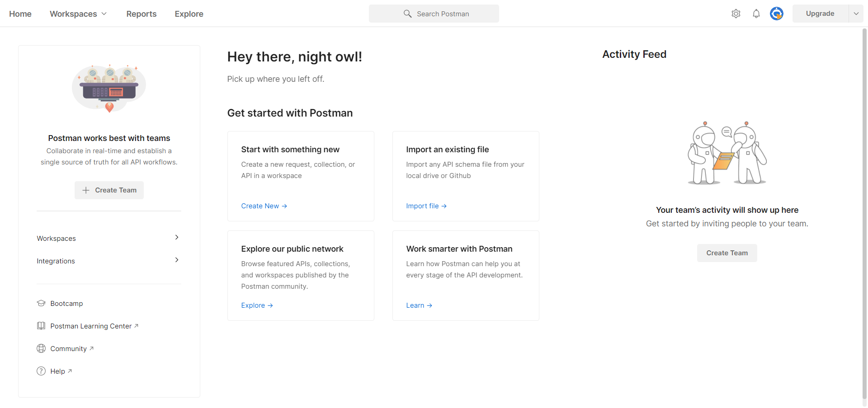Expand the Workspaces dropdown in top nav

104,14
